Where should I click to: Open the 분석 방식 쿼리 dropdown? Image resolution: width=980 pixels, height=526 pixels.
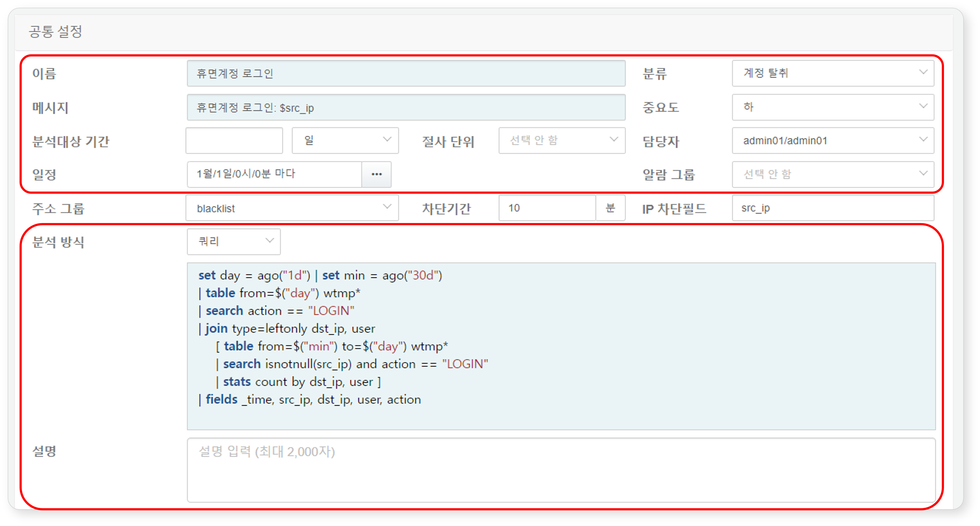(x=234, y=241)
